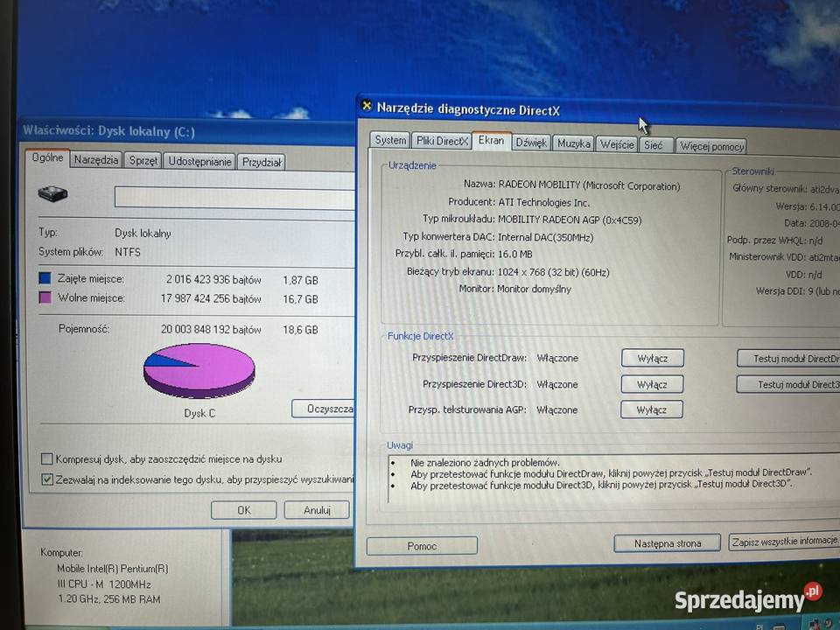Select the Ekran tab
Viewport: 840px width, 630px height.
[x=491, y=140]
